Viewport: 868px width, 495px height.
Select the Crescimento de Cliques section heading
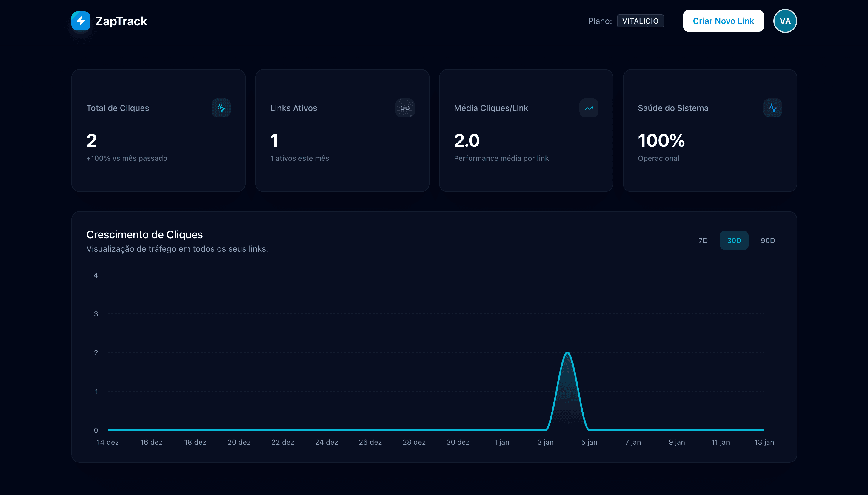click(144, 235)
